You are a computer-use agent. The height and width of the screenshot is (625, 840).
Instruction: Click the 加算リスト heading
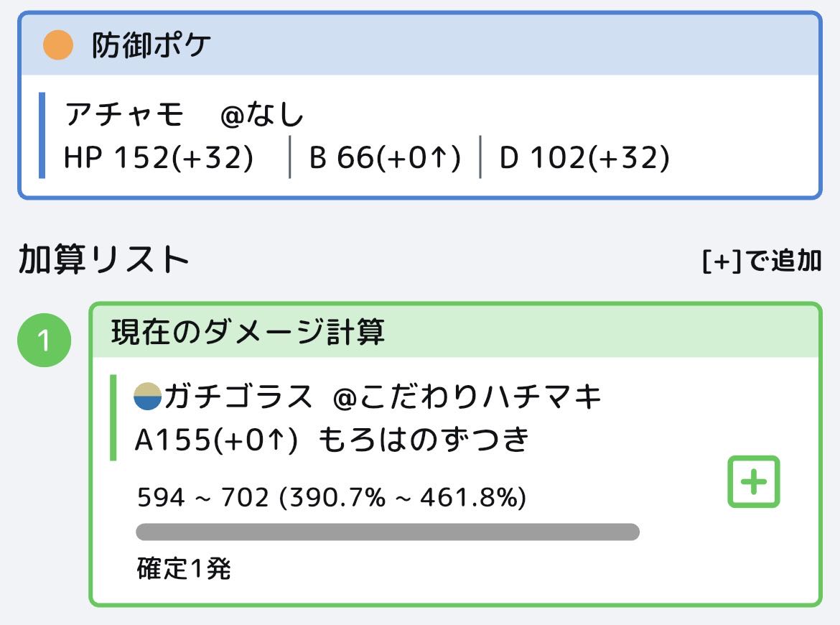pos(103,259)
